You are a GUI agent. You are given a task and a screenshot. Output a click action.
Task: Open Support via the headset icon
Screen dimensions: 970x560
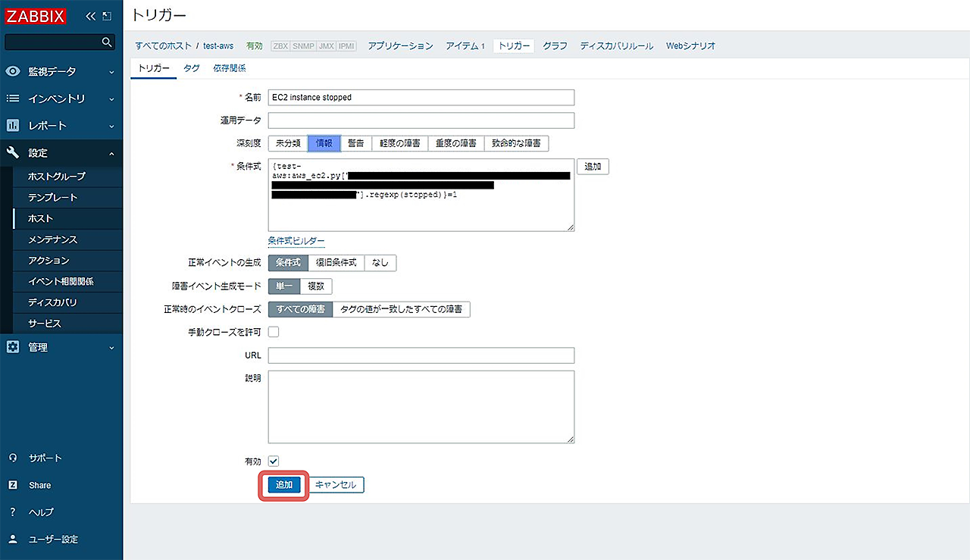(x=13, y=458)
